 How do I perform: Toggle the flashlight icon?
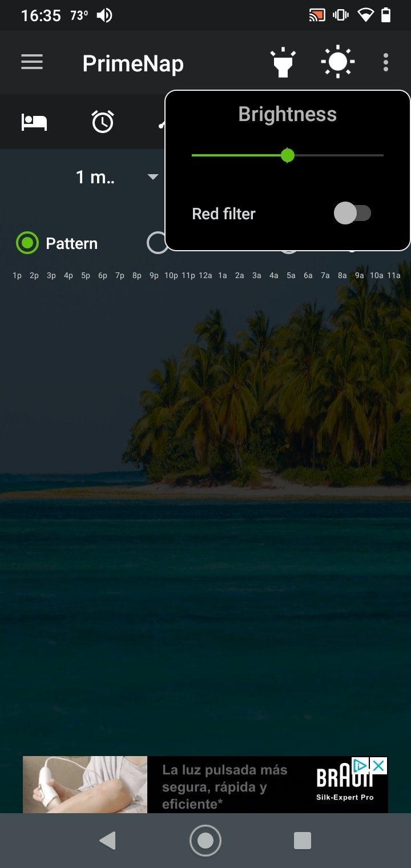[x=283, y=62]
